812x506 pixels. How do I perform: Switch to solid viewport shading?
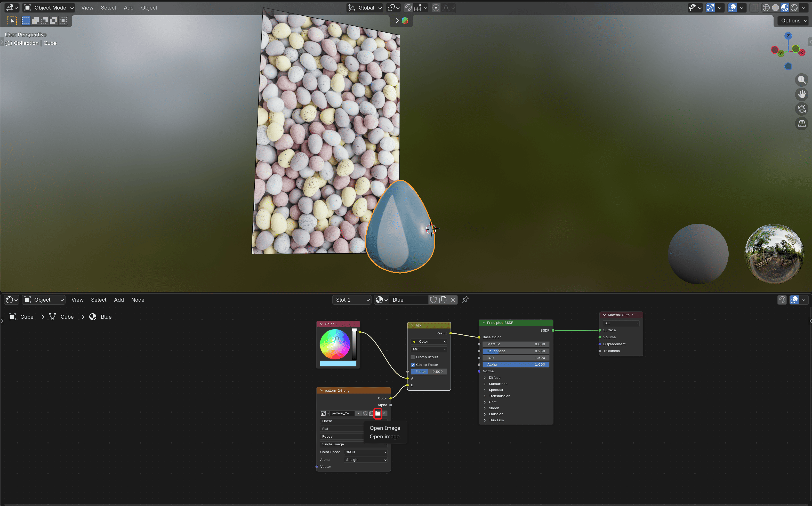[775, 7]
